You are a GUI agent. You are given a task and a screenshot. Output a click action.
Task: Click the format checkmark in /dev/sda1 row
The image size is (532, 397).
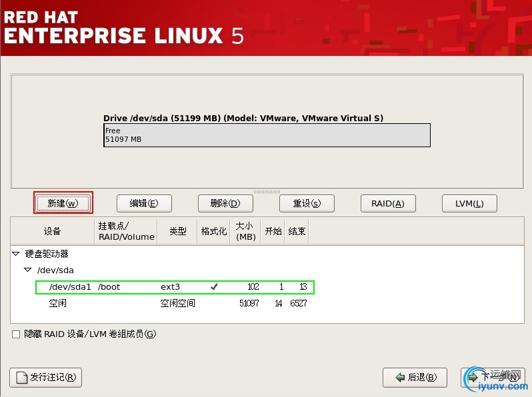tap(214, 287)
